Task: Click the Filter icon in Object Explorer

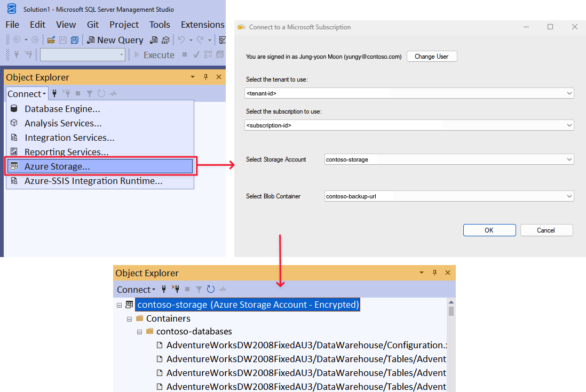Action: [x=89, y=93]
